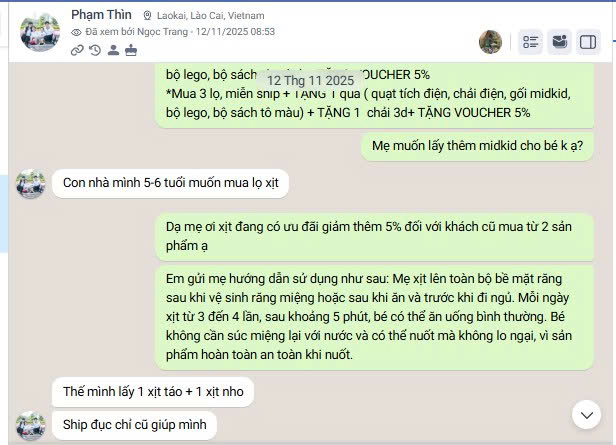Jump to latest message with down chevron

[587, 415]
